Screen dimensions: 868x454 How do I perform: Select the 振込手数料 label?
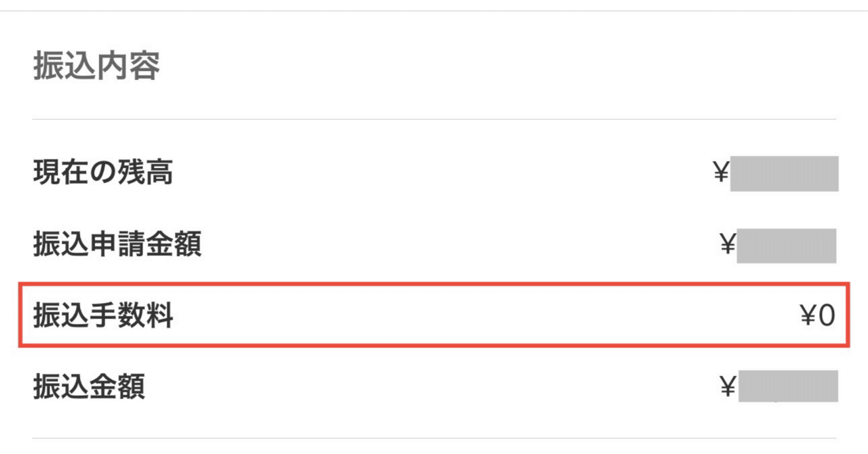(103, 316)
